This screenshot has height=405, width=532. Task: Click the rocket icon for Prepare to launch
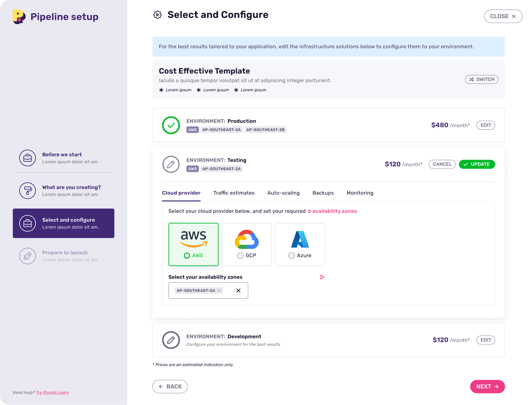coord(28,256)
